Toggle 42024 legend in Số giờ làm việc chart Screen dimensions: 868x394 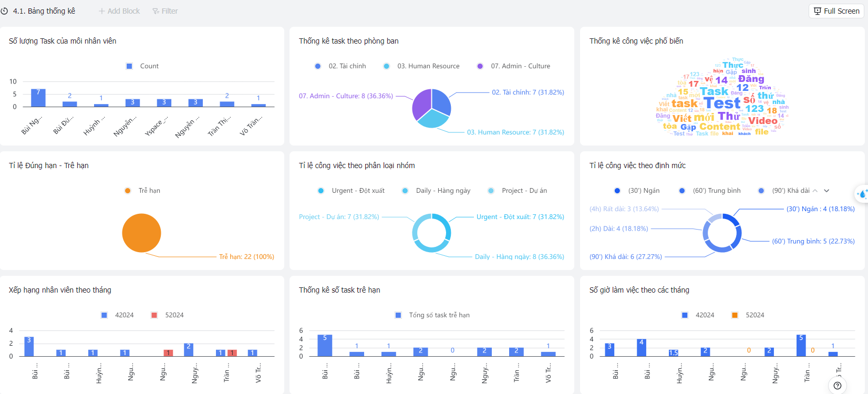[x=698, y=315]
